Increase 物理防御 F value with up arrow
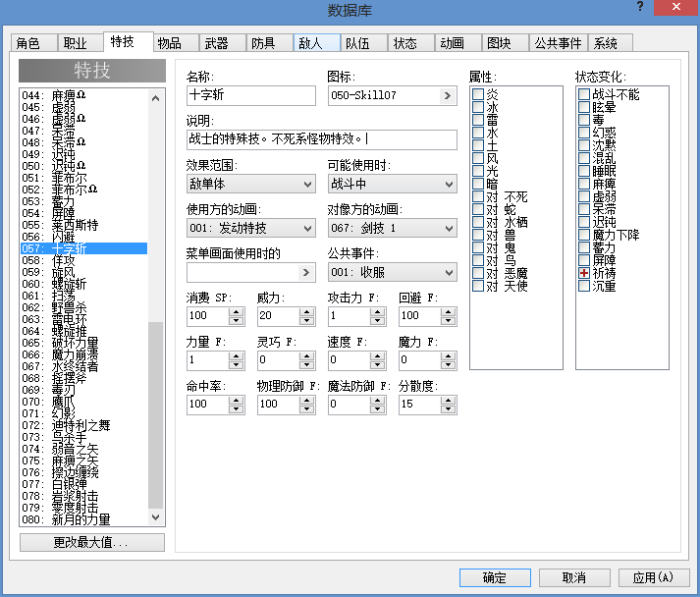700x597 pixels. [x=306, y=400]
